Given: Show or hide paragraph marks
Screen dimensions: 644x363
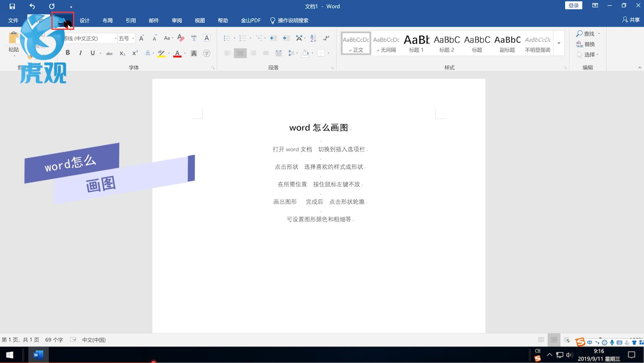Looking at the screenshot, I should (326, 38).
